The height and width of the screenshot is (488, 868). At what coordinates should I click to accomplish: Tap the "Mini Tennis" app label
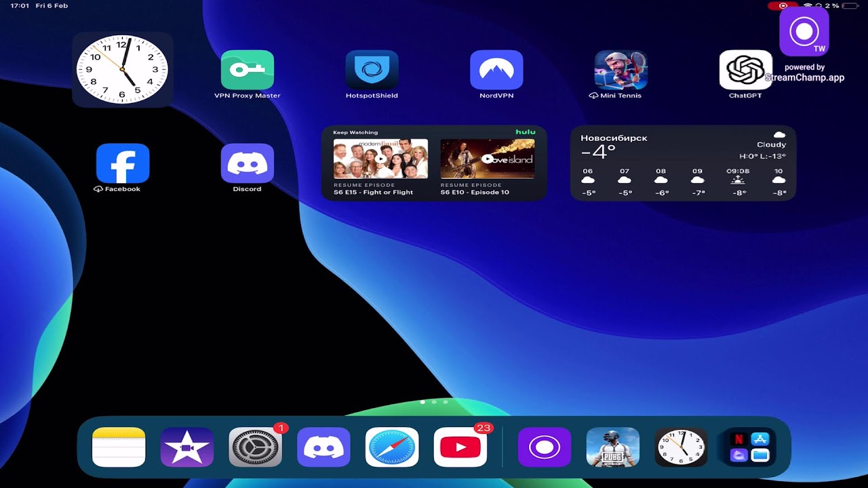pyautogui.click(x=620, y=96)
